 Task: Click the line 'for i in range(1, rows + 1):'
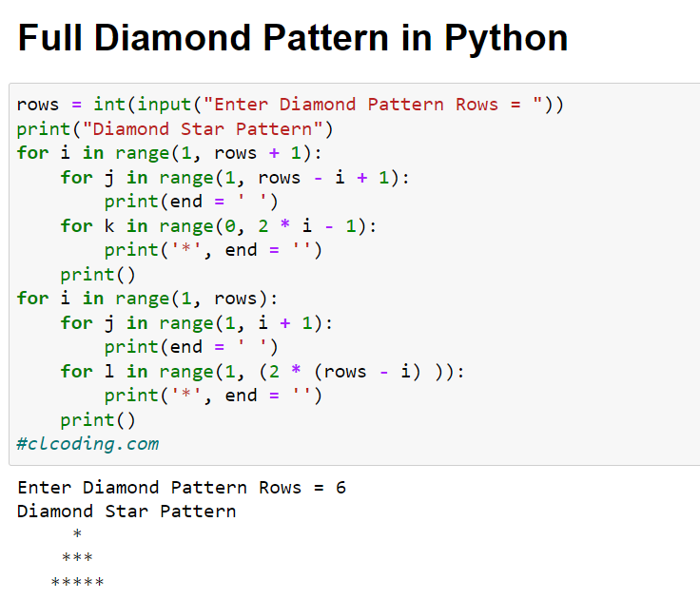169,153
